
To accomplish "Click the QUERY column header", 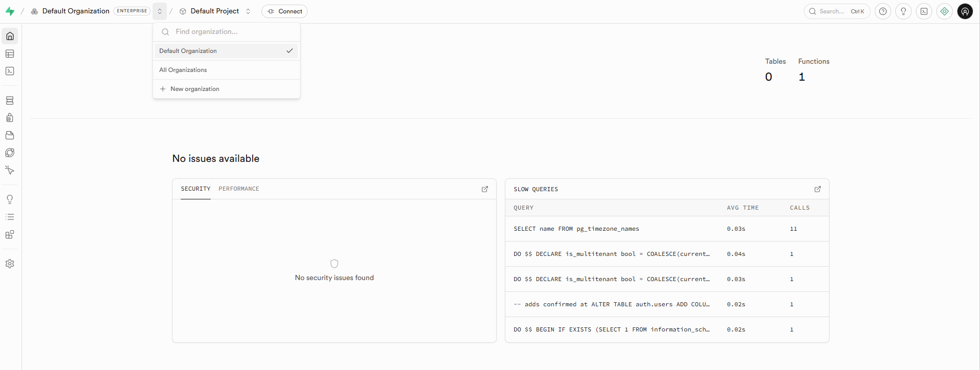I will [x=523, y=208].
